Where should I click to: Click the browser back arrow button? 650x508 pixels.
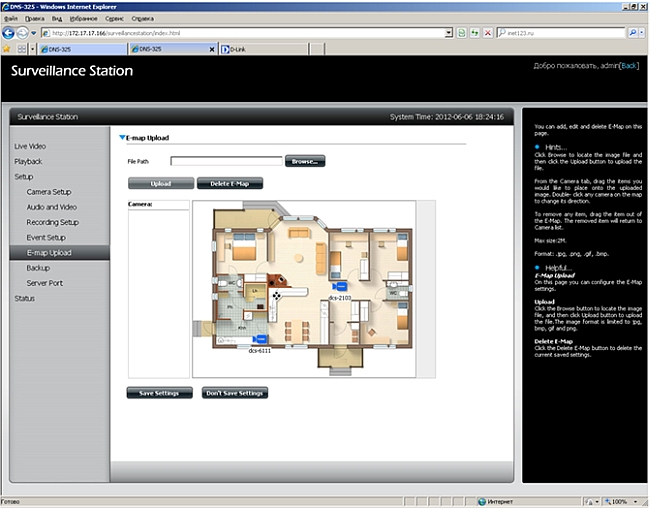[9, 33]
